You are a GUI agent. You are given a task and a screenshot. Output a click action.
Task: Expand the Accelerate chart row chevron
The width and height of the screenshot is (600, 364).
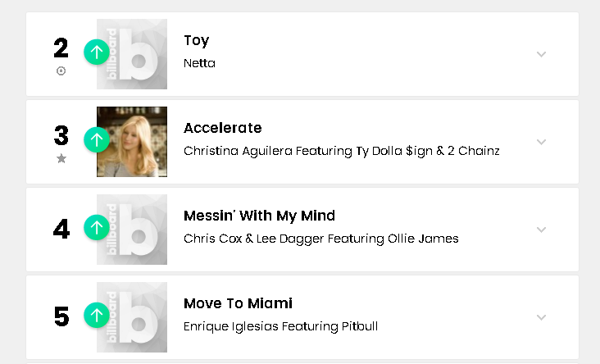pyautogui.click(x=541, y=142)
